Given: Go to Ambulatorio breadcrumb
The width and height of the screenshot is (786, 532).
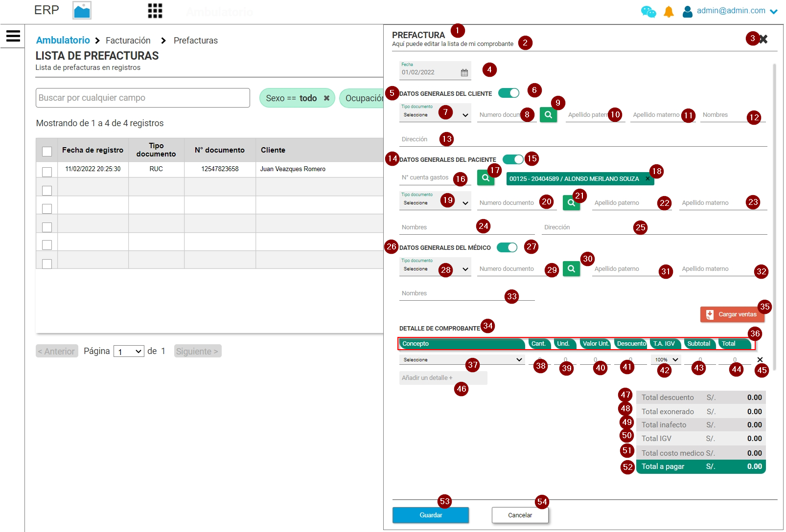Looking at the screenshot, I should pyautogui.click(x=63, y=40).
